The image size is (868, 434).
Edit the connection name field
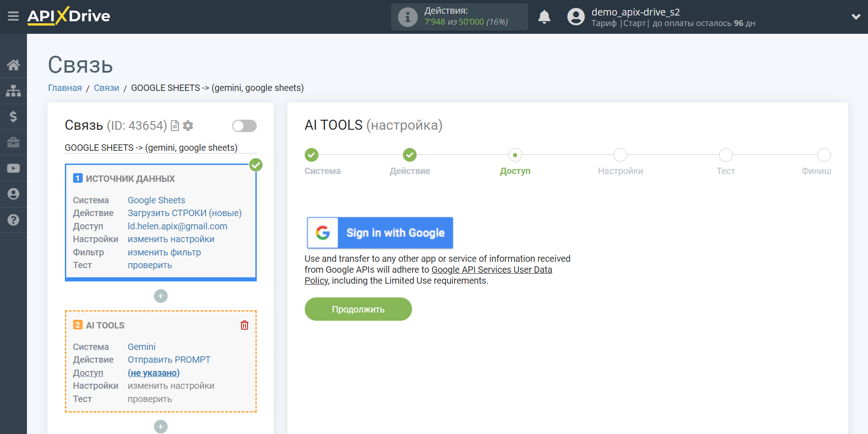coord(160,148)
